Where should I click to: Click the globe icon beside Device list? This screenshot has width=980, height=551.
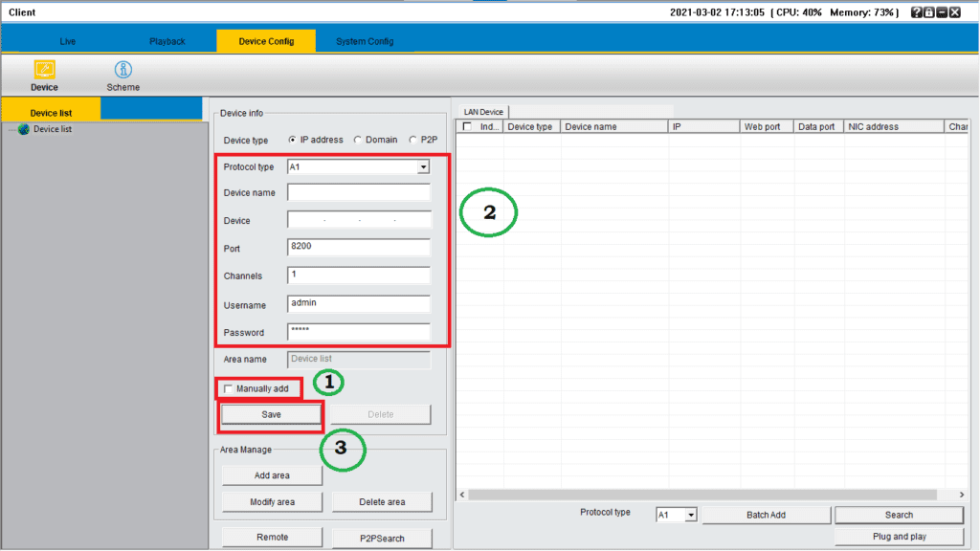[24, 129]
